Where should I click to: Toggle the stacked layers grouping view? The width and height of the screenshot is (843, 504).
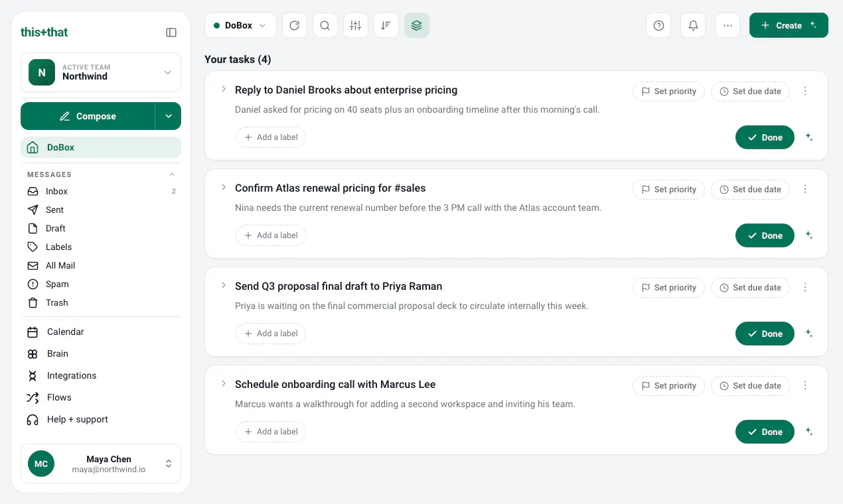(417, 26)
